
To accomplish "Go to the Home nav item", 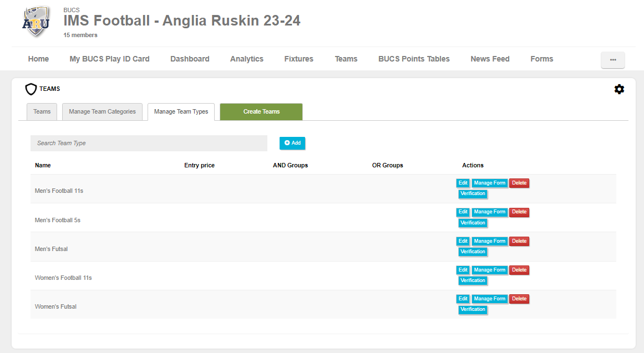I will tap(38, 59).
